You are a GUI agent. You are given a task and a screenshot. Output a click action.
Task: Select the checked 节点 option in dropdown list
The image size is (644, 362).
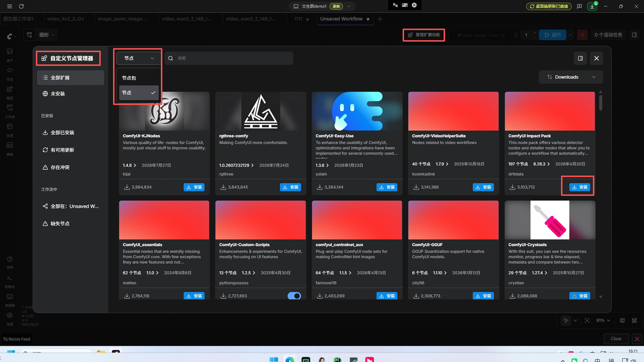tap(139, 93)
